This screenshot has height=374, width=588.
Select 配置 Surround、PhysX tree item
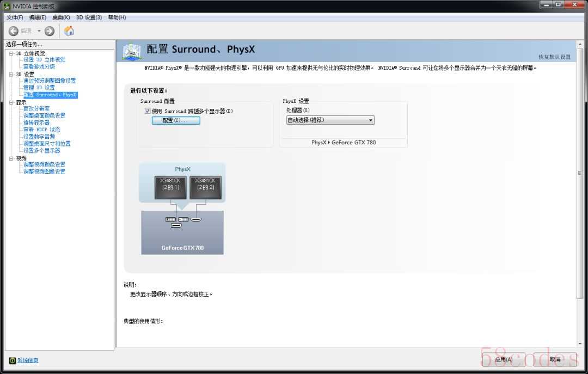[50, 95]
